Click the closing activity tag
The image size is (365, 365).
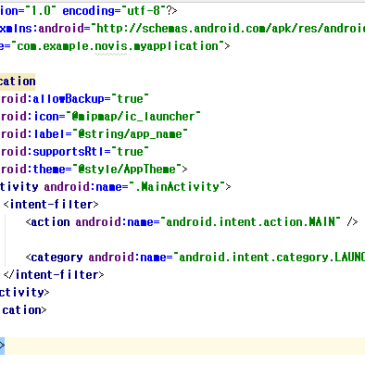(24, 293)
